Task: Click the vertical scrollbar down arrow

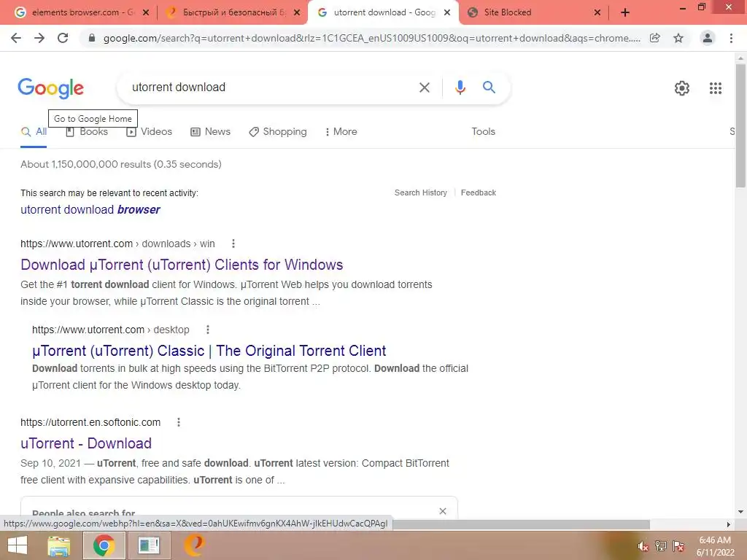Action: pyautogui.click(x=740, y=512)
